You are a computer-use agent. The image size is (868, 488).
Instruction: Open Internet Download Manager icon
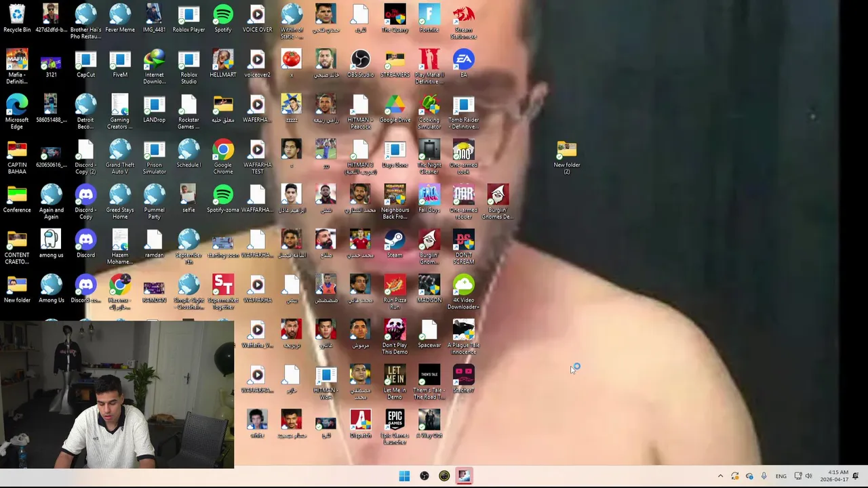[154, 68]
